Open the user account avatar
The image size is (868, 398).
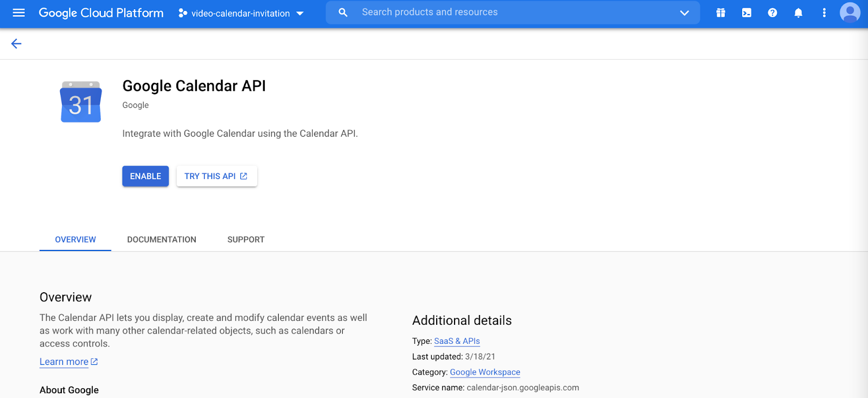[x=850, y=12]
